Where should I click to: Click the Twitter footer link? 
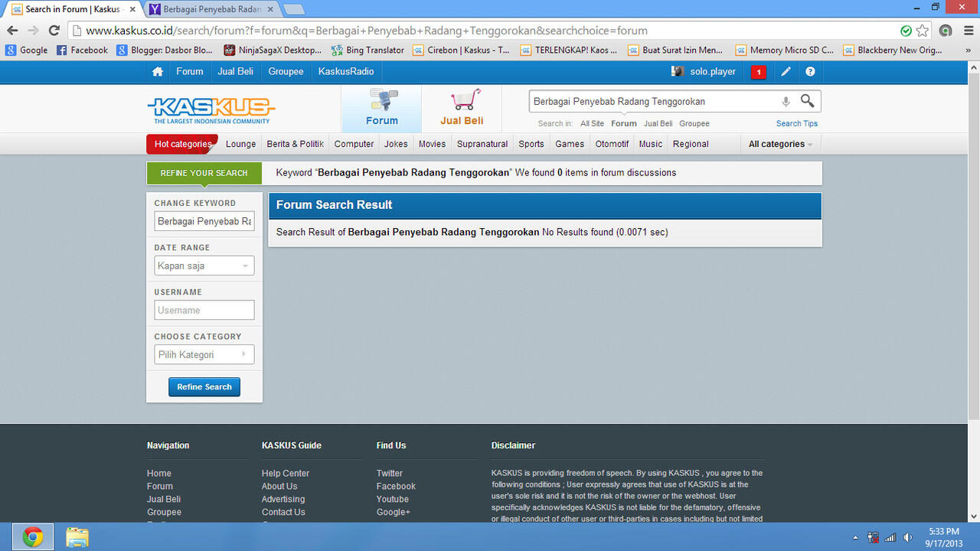(390, 474)
